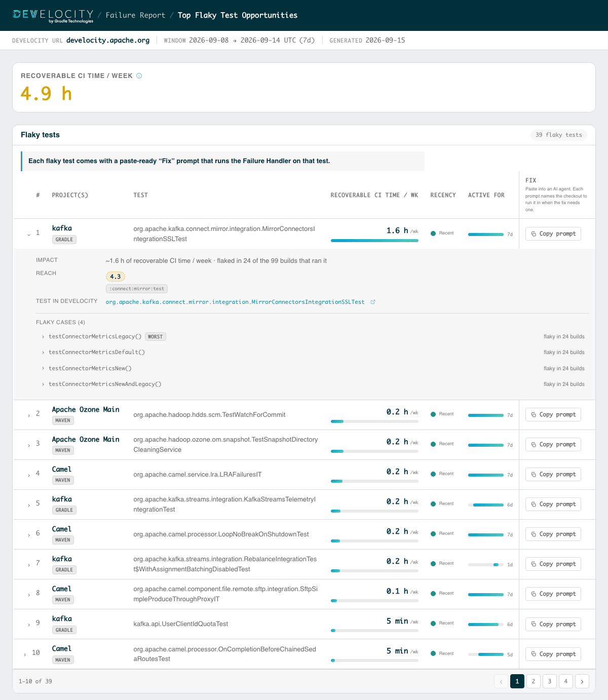Expand row 7 RebalanceIntegrationTest

(x=29, y=564)
